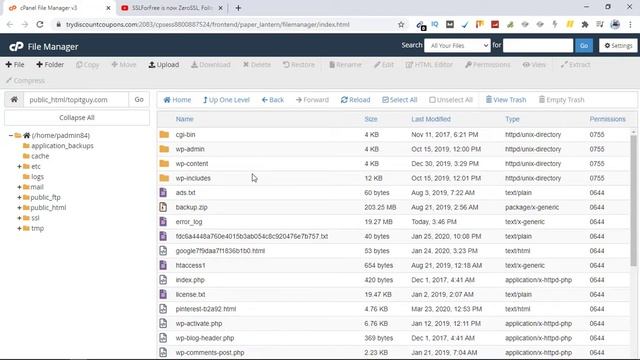Select cache folder in tree
Viewport: 640px width, 360px height.
[x=40, y=156]
